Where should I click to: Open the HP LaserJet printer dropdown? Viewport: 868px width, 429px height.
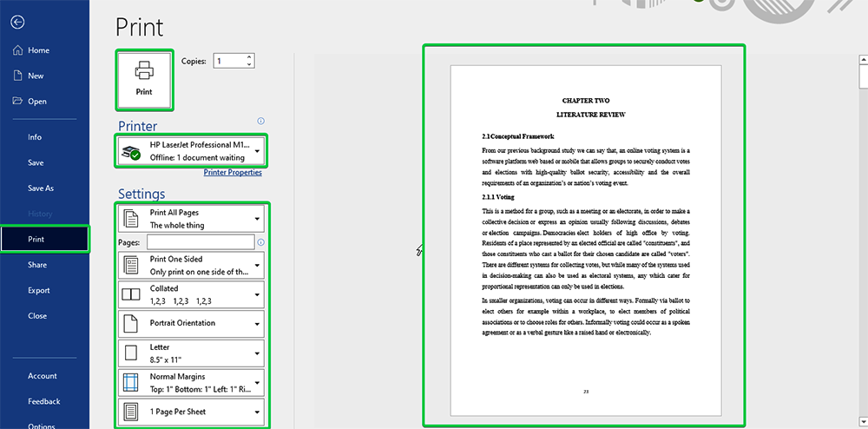(191, 151)
